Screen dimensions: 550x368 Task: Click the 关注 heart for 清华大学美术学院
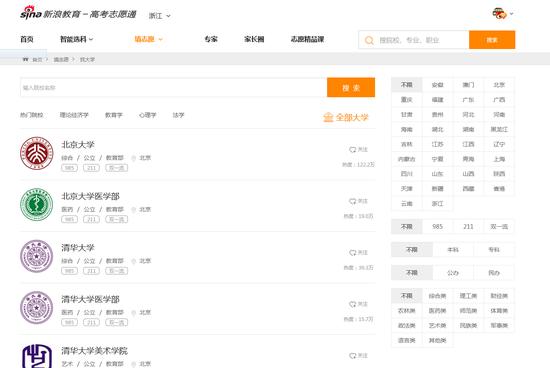click(353, 356)
